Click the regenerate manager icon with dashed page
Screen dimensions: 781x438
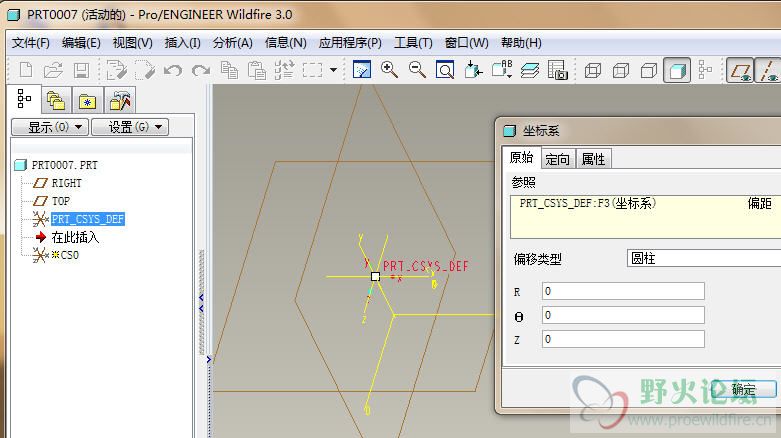(144, 70)
